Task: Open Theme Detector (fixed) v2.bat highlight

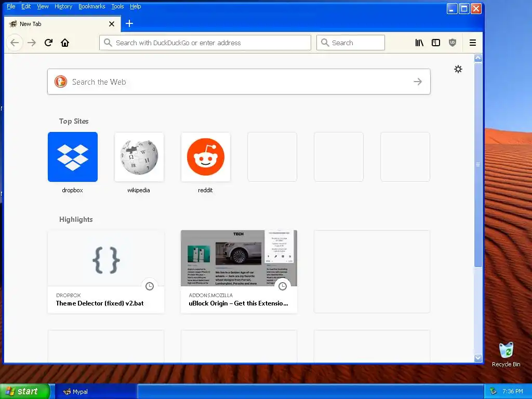Action: pyautogui.click(x=106, y=271)
